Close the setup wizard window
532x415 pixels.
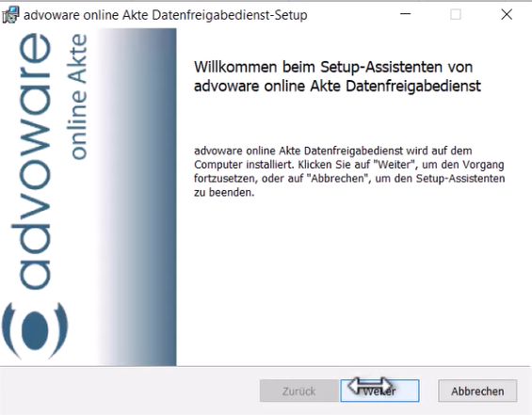[x=507, y=14]
